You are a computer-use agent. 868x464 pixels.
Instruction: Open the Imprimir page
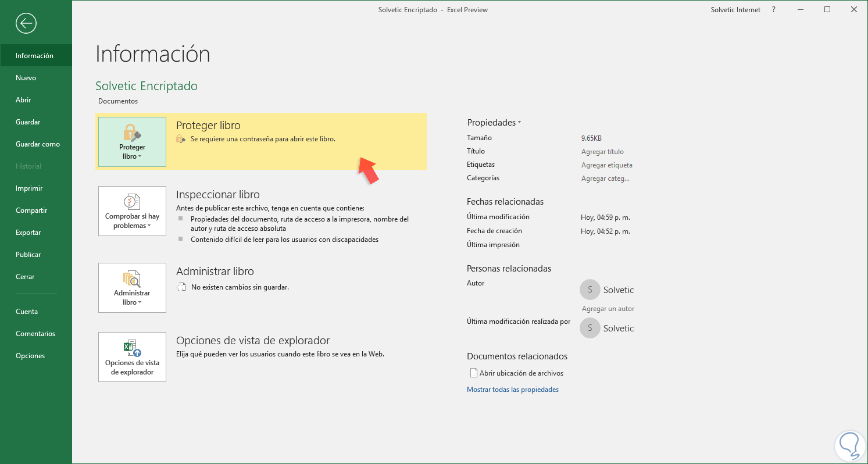[x=36, y=188]
